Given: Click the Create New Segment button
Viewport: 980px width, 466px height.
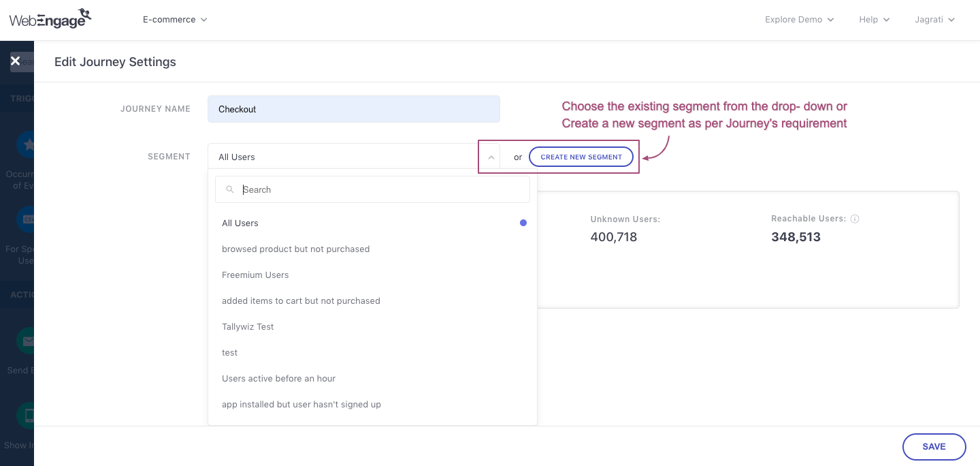Looking at the screenshot, I should click(581, 157).
